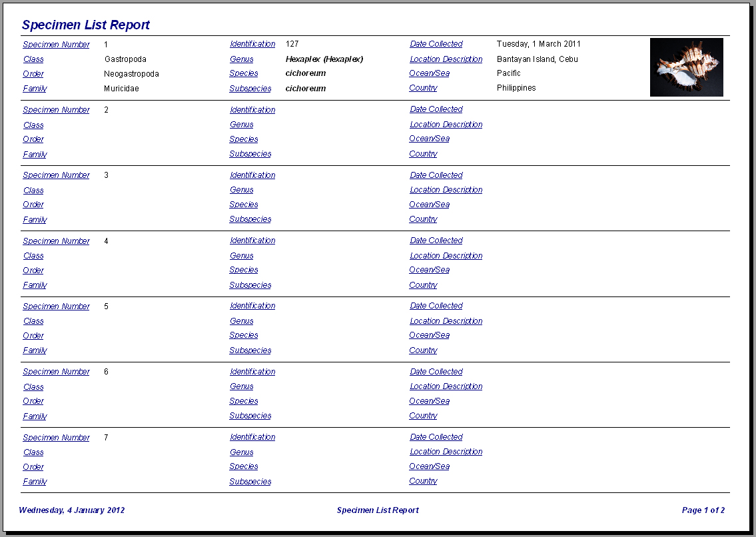Open Location Description link for Bantayan Island
This screenshot has width=756, height=537.
point(446,59)
